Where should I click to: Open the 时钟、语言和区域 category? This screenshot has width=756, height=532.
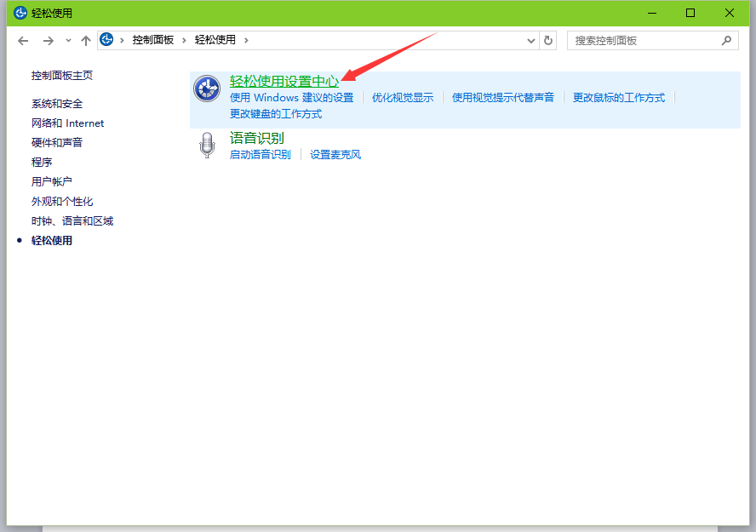(72, 221)
